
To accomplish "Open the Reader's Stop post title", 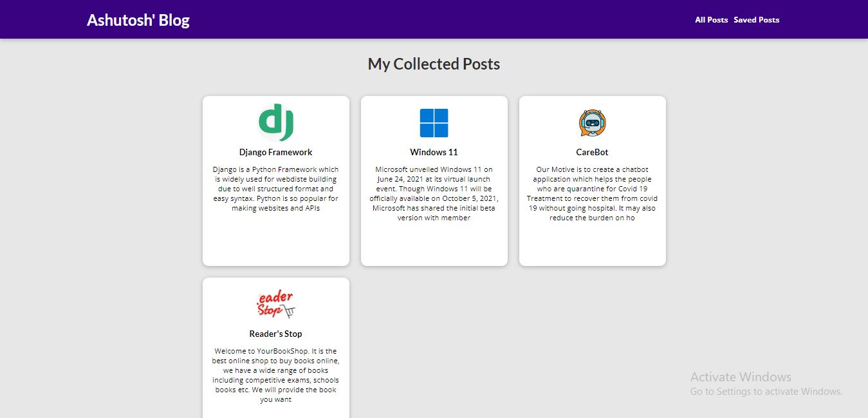I will (276, 334).
